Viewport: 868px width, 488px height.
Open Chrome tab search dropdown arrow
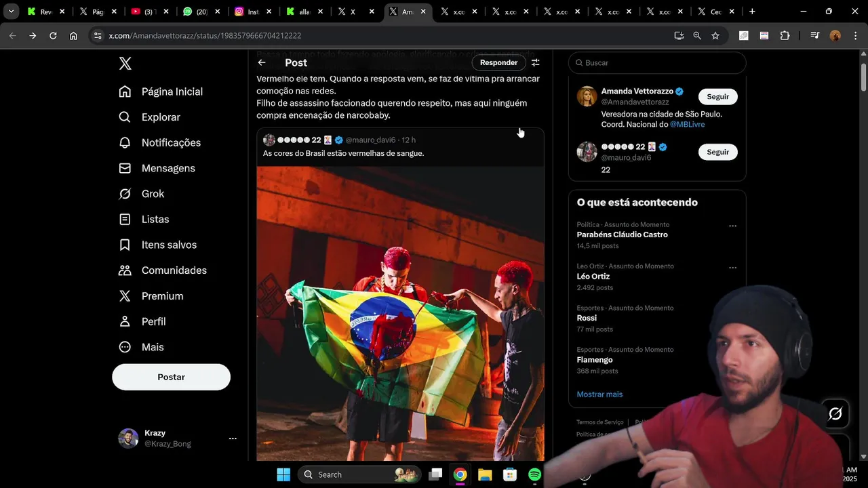click(11, 12)
